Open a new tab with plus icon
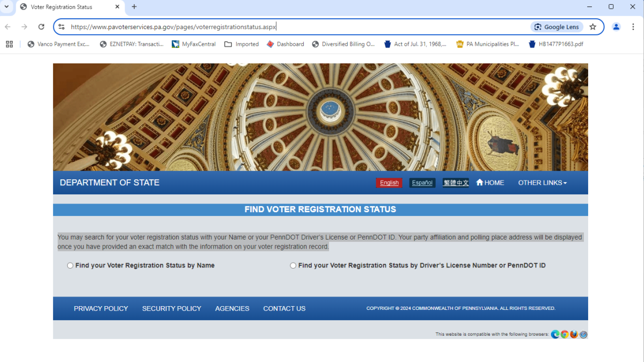644x362 pixels. pyautogui.click(x=134, y=7)
